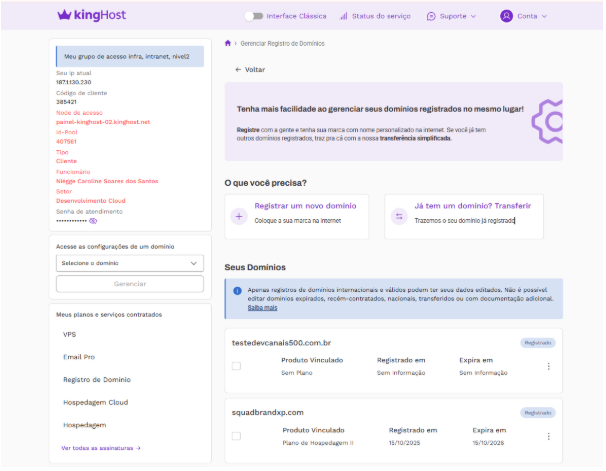Click the info icon in domains notice
The height and width of the screenshot is (471, 606).
(237, 291)
